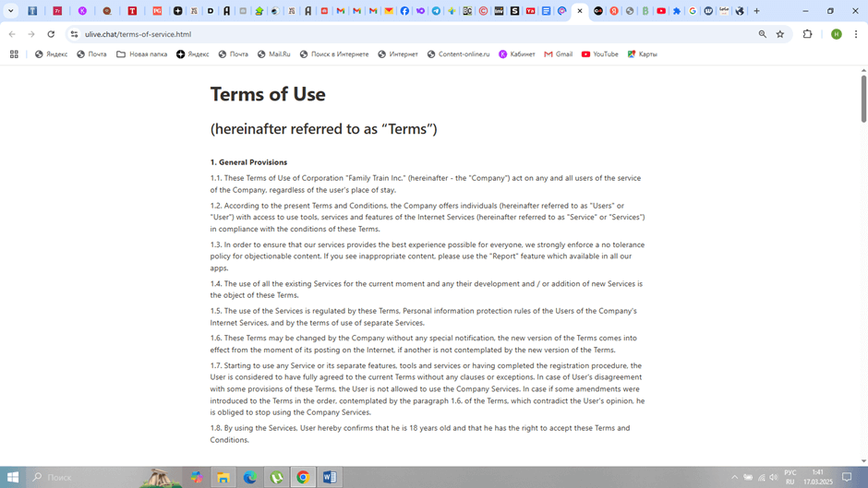868x488 pixels.
Task: Bookmark this page with the star icon
Action: tap(780, 34)
